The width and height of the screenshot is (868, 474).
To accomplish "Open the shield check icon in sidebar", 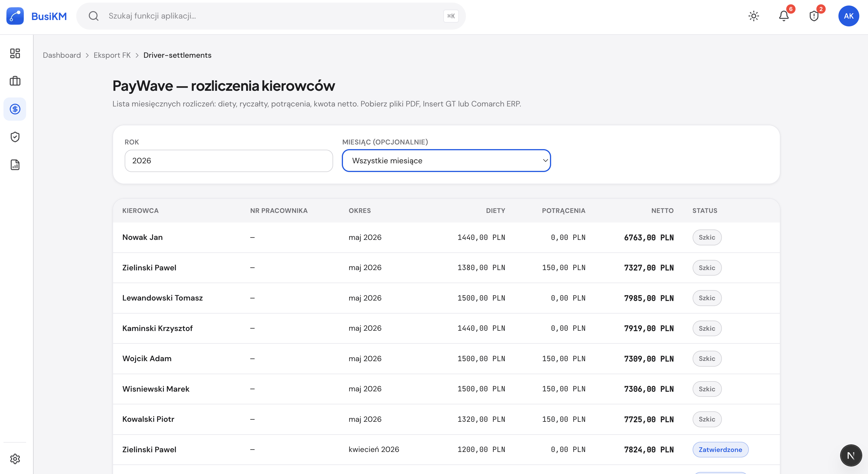I will pos(15,137).
